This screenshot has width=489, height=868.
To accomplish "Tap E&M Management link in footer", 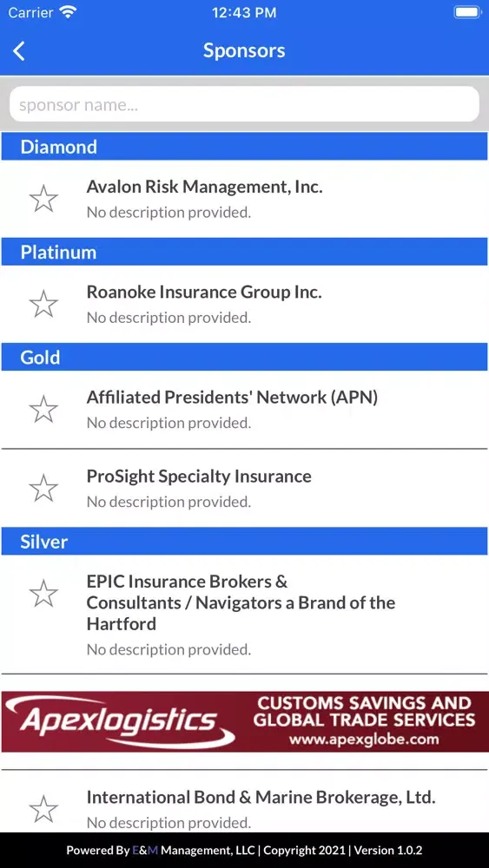I will click(x=194, y=851).
